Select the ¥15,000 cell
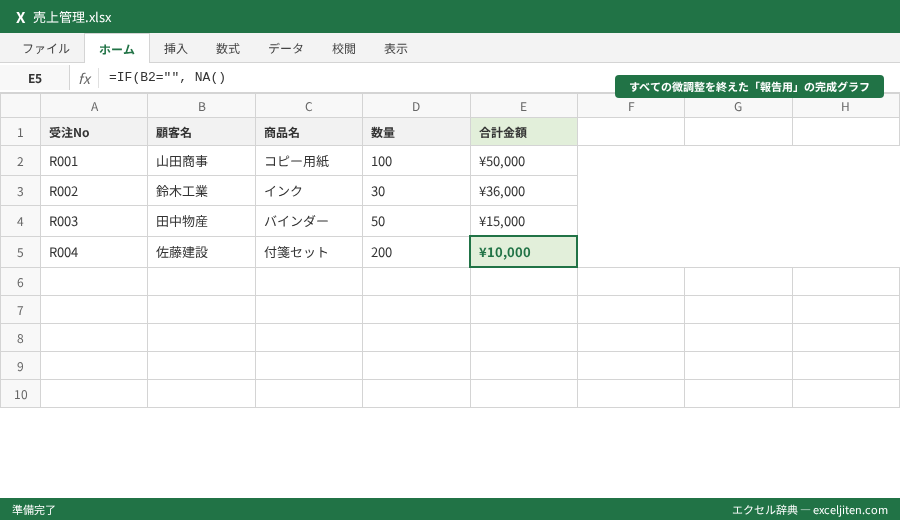 pos(523,221)
